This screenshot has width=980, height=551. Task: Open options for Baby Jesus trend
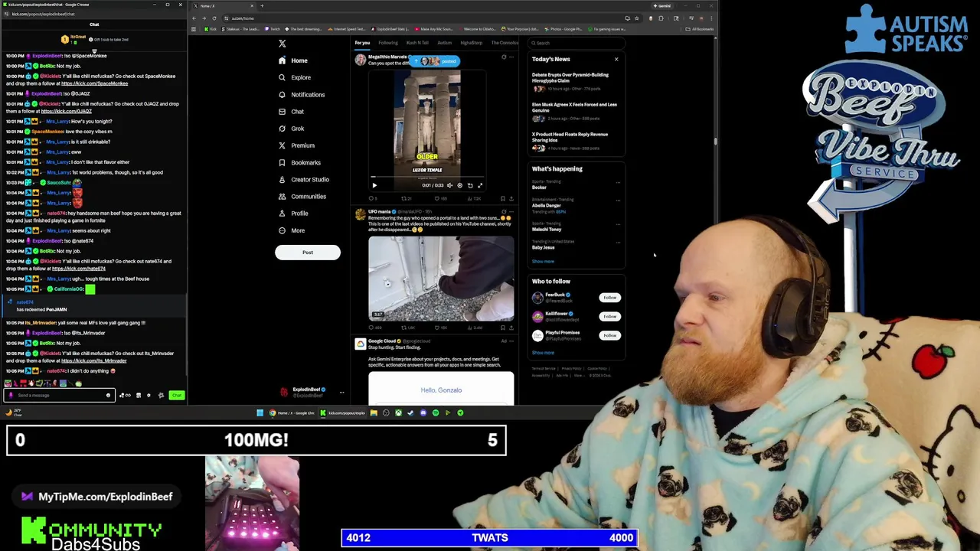[618, 243]
